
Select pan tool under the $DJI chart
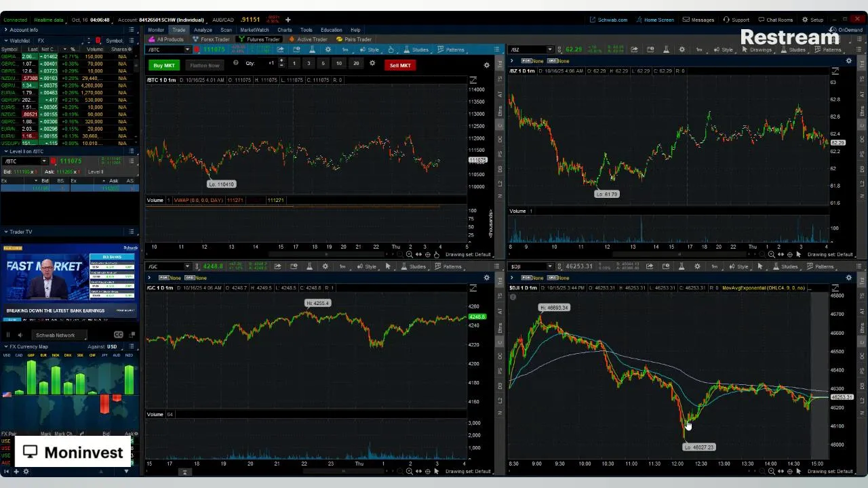781,471
